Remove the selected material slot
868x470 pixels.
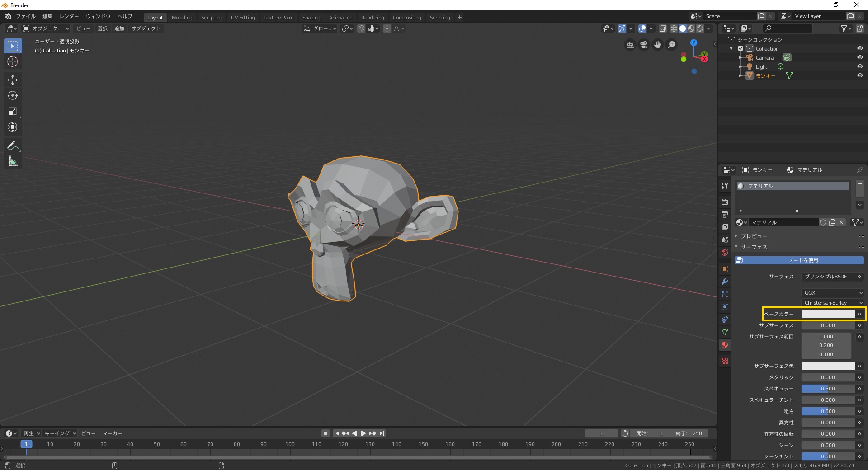[x=860, y=193]
